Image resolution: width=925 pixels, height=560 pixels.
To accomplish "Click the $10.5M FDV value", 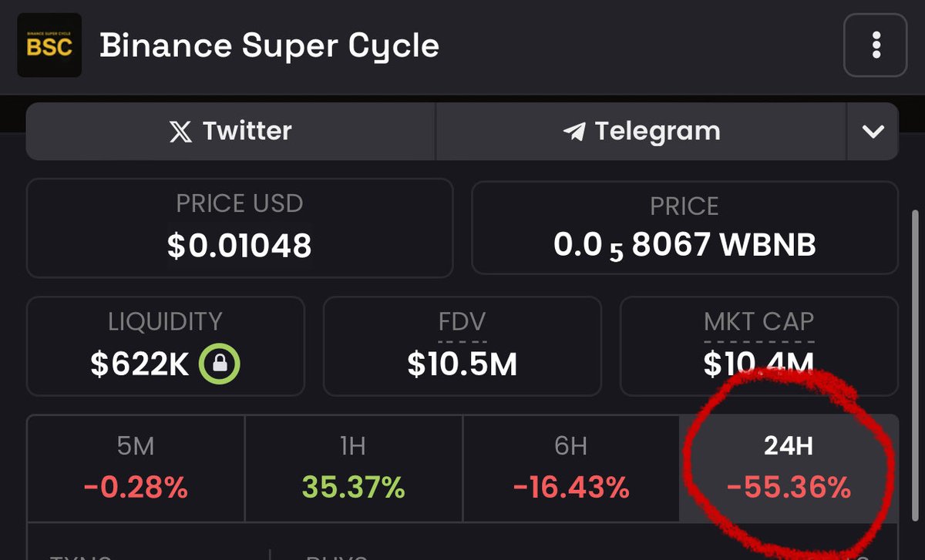I will point(462,364).
